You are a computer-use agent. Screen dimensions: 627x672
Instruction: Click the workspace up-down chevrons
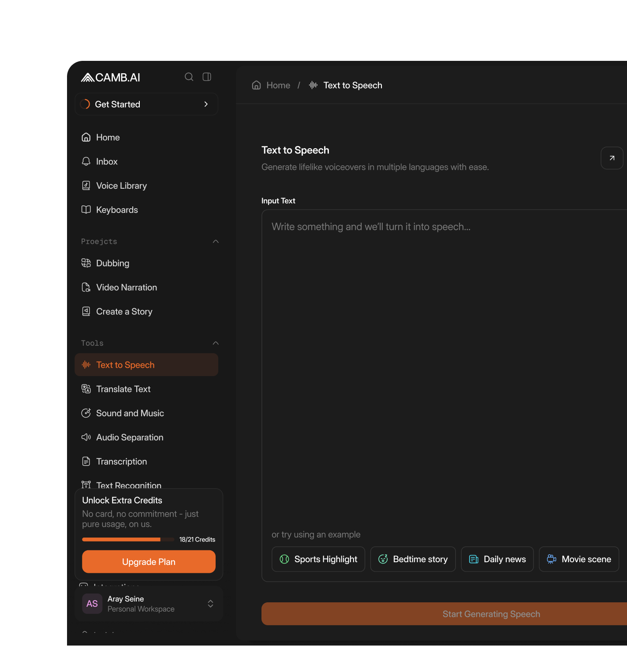pyautogui.click(x=211, y=604)
